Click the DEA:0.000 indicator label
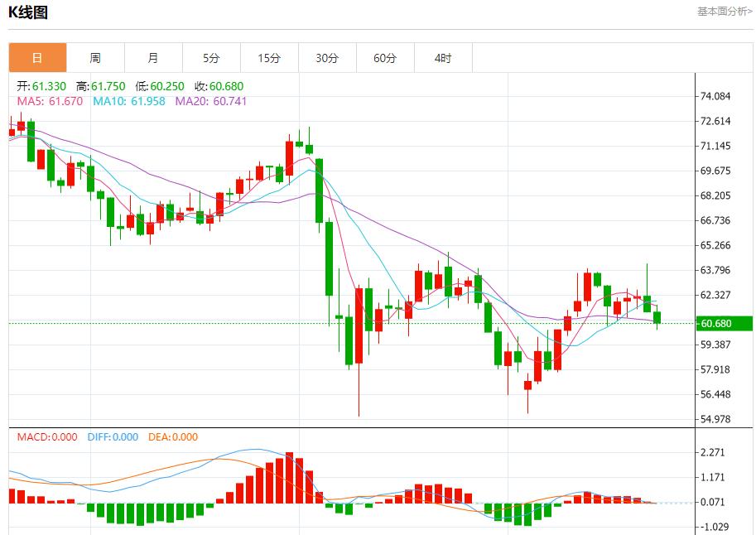 [173, 436]
